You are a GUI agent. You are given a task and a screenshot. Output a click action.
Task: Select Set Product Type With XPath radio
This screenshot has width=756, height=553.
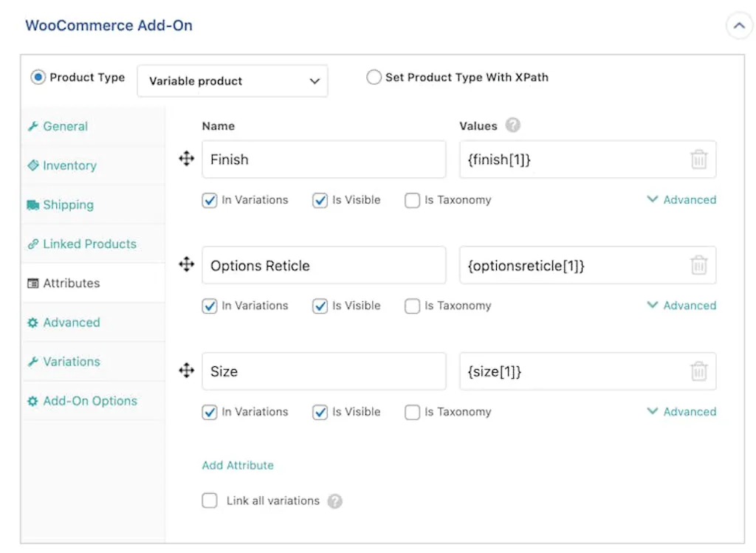coord(374,77)
